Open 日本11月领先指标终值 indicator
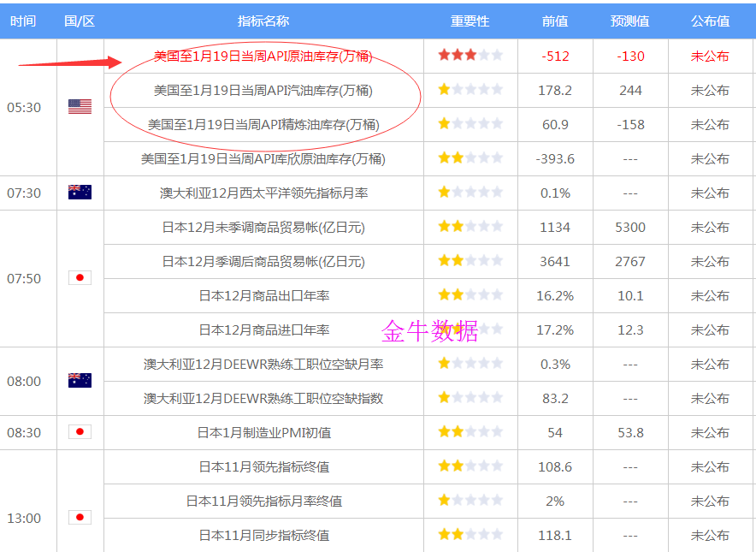Viewport: 756px width, 552px height. [x=263, y=466]
